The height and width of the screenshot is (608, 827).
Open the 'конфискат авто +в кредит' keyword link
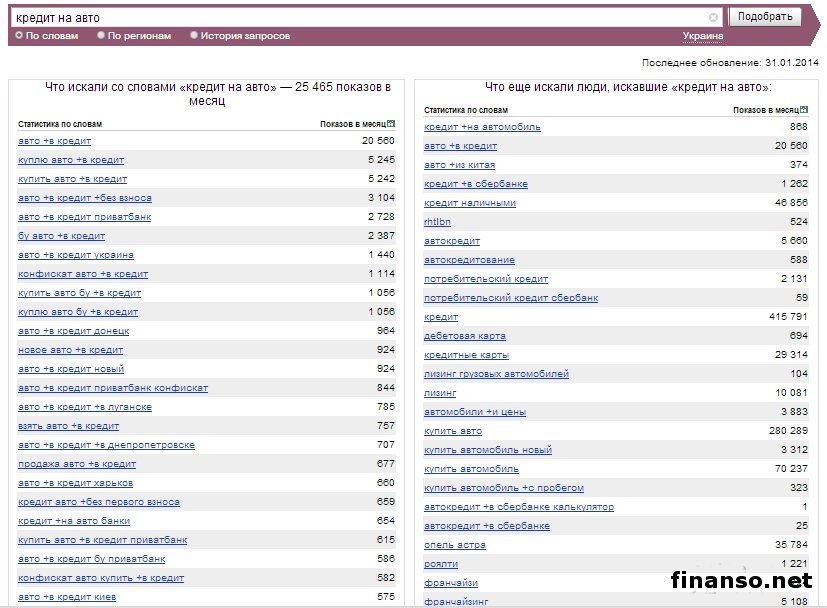[83, 274]
